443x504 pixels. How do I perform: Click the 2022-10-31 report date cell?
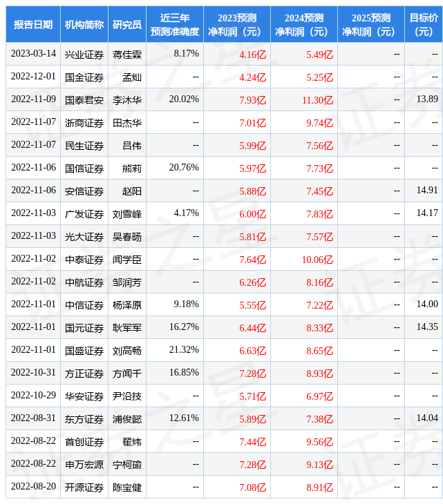(33, 373)
